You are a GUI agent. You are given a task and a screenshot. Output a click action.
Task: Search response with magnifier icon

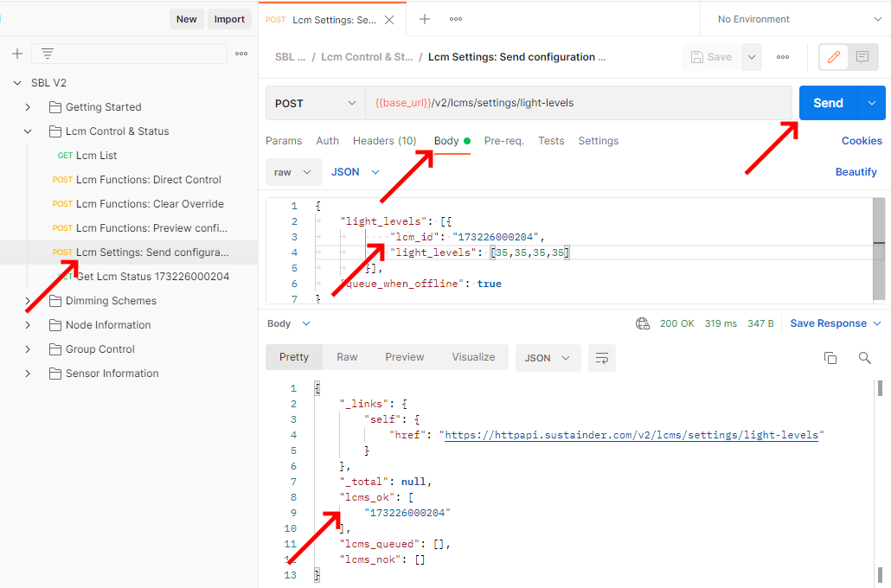tap(864, 357)
